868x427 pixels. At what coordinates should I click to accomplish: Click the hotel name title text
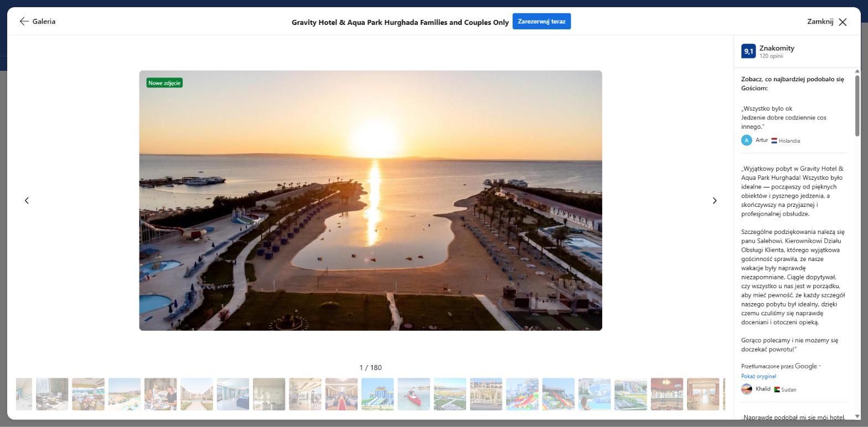(x=400, y=23)
